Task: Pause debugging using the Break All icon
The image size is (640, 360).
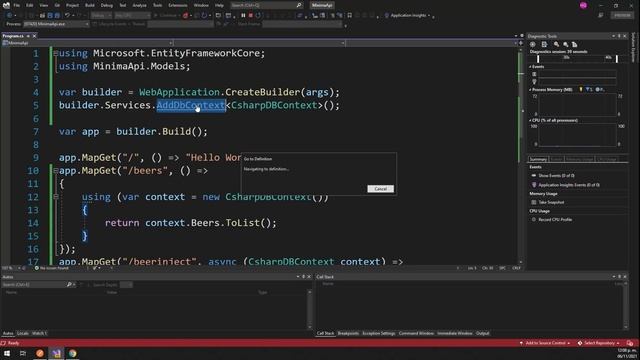Action: tap(243, 16)
